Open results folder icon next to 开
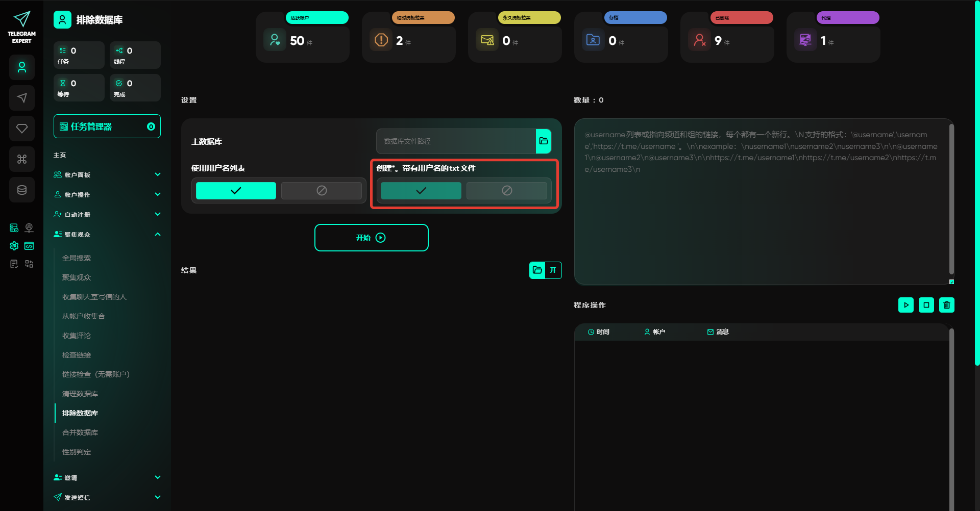 [x=537, y=270]
